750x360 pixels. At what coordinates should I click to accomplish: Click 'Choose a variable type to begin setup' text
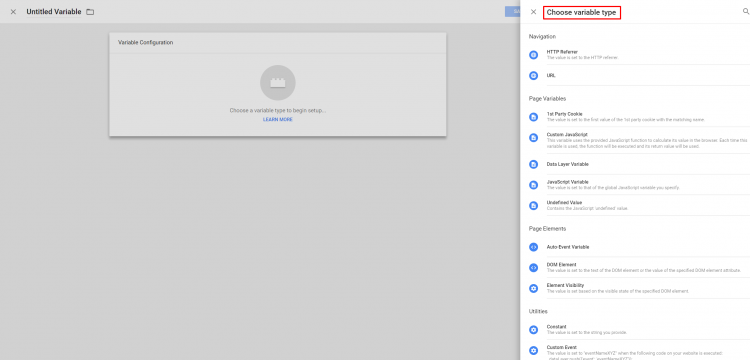[x=277, y=110]
